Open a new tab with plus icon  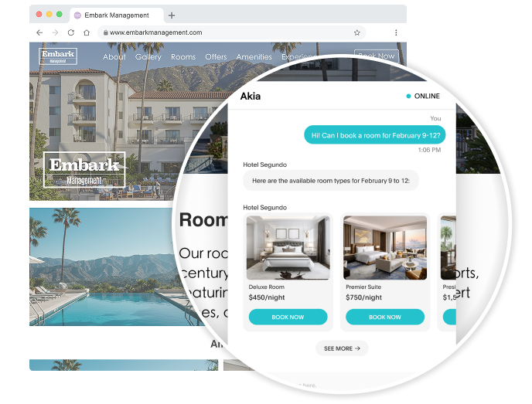pos(172,15)
